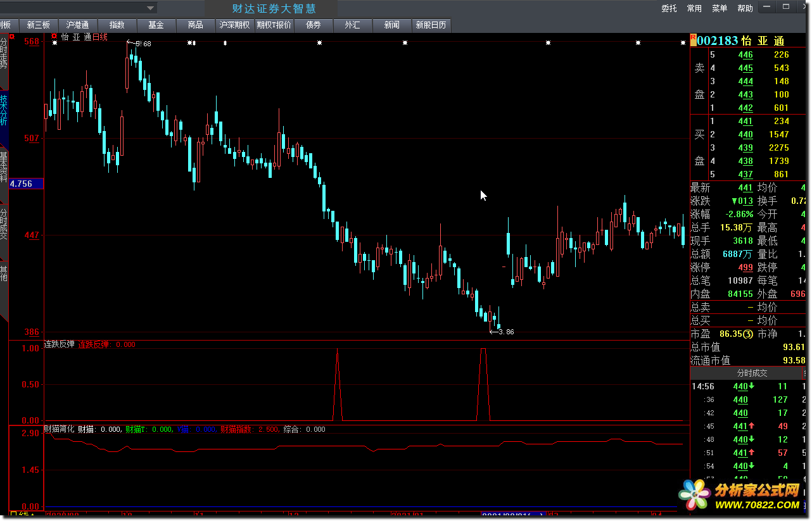Click the sell-4 price 445
This screenshot has width=812, height=521.
click(x=745, y=68)
